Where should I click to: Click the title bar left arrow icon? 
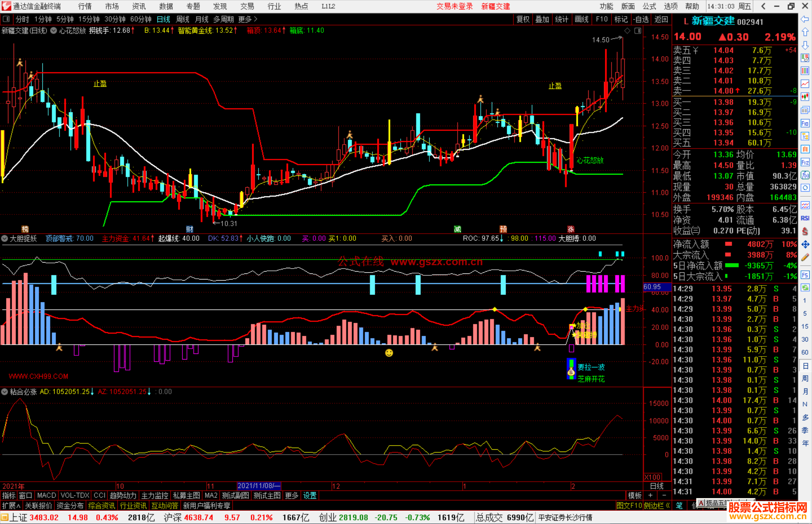[763, 6]
